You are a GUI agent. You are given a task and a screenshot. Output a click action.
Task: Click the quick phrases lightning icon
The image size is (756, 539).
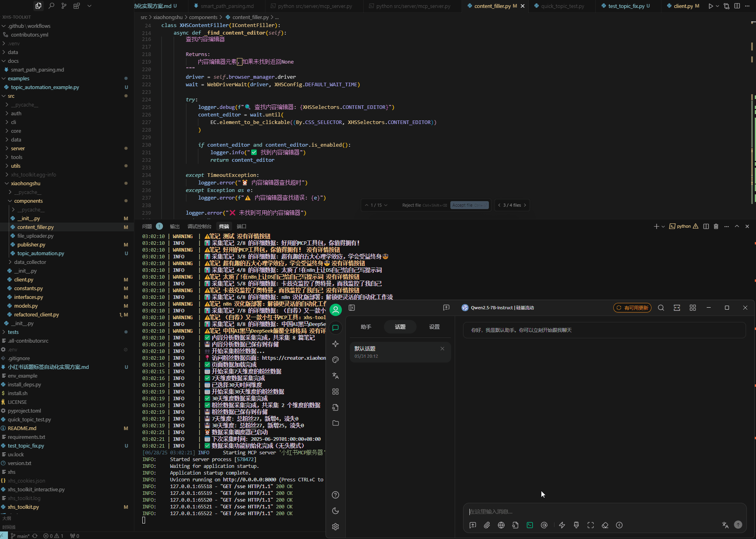tap(562, 525)
